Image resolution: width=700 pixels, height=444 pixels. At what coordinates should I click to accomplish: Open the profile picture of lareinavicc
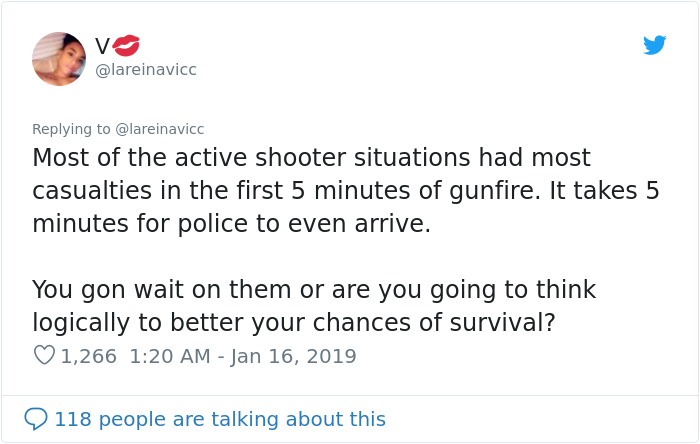59,58
